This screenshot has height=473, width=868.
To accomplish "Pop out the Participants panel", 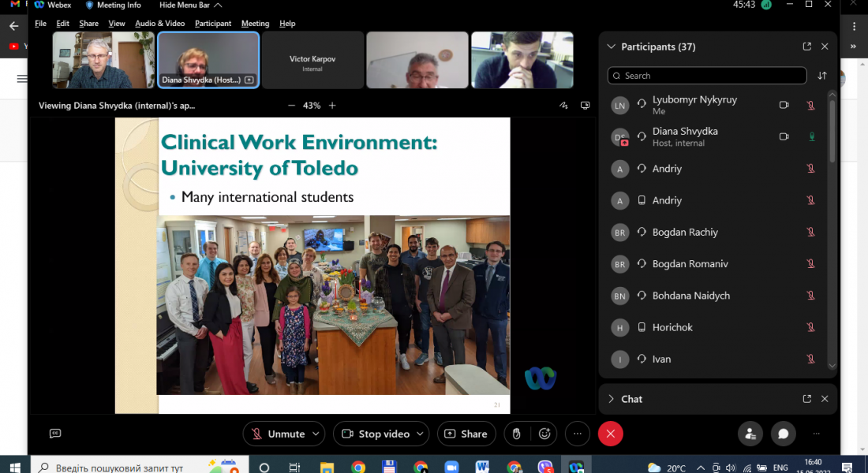I will pos(806,47).
